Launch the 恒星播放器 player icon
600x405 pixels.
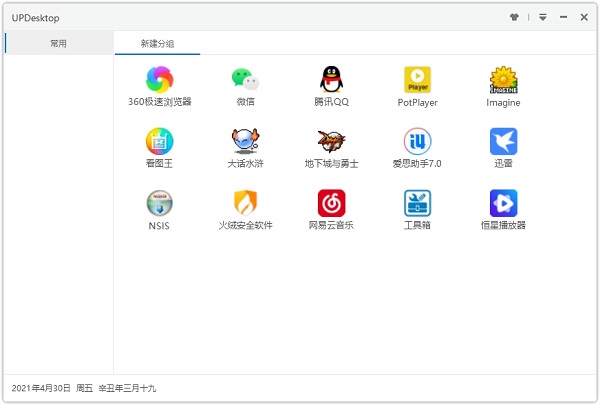point(504,203)
